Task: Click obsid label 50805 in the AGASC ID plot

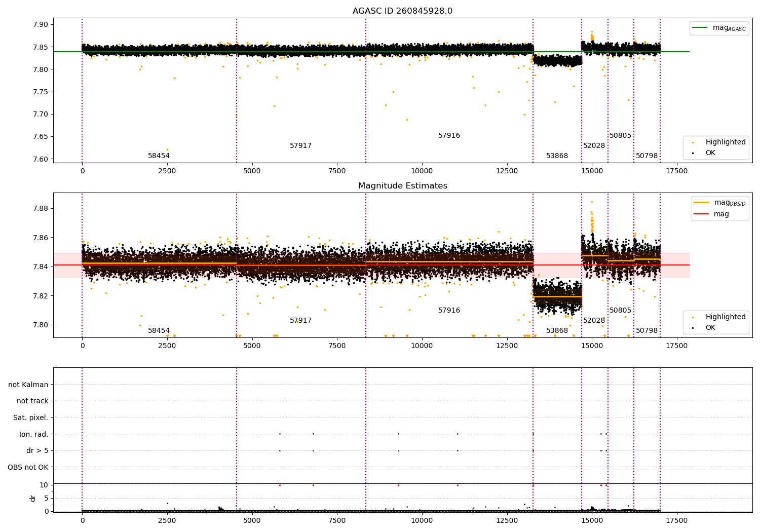Action: pyautogui.click(x=620, y=135)
